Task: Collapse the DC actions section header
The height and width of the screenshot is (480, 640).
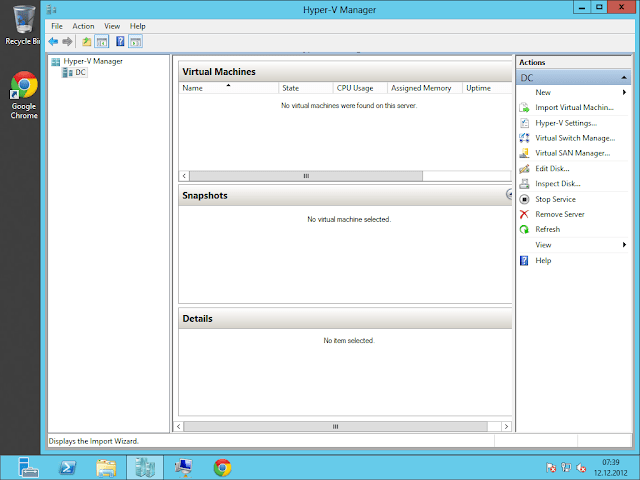Action: click(x=574, y=77)
